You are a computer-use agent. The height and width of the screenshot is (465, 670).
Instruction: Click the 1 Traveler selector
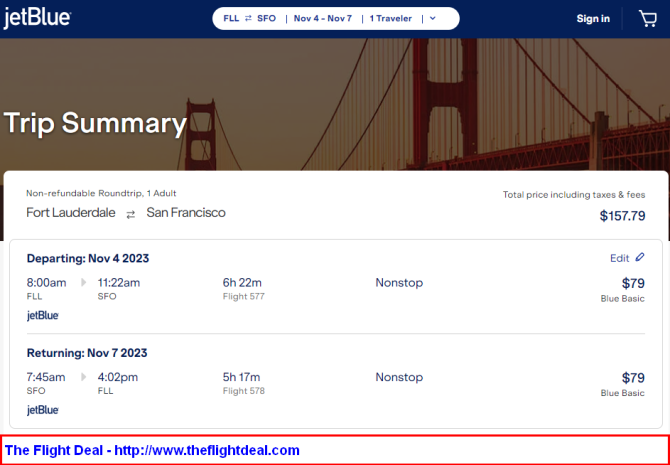391,18
